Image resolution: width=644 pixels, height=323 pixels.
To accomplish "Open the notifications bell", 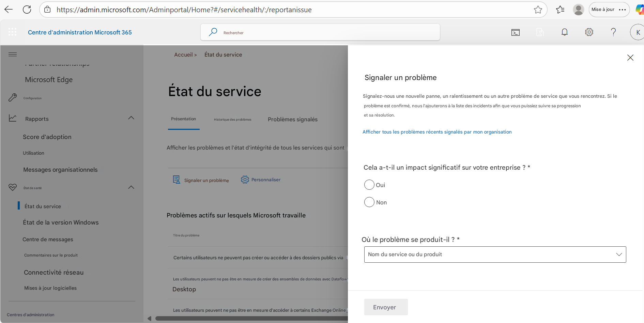I will pos(565,32).
